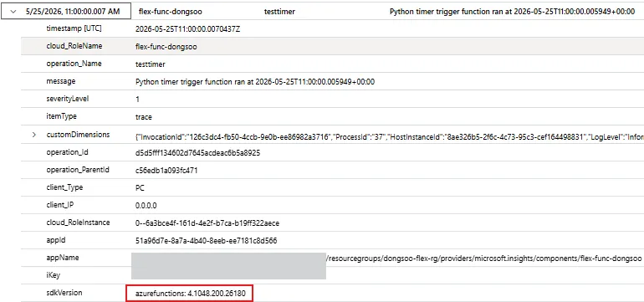Collapse the 5/25/2026 11:00:00.007 AM log row
The image size is (644, 302).
tap(13, 12)
